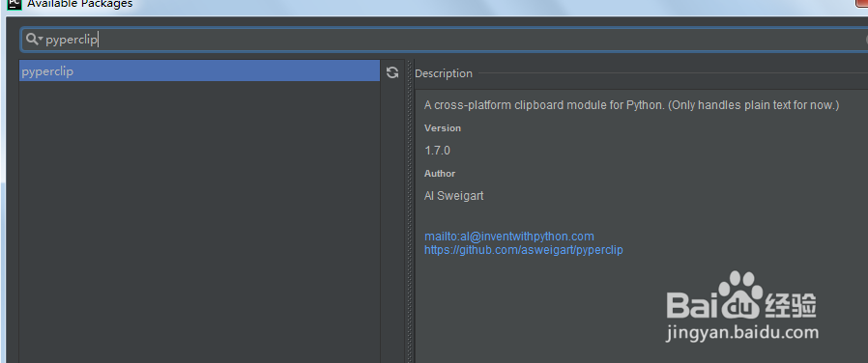The image size is (868, 363).
Task: Click the bold Author label
Action: (440, 174)
